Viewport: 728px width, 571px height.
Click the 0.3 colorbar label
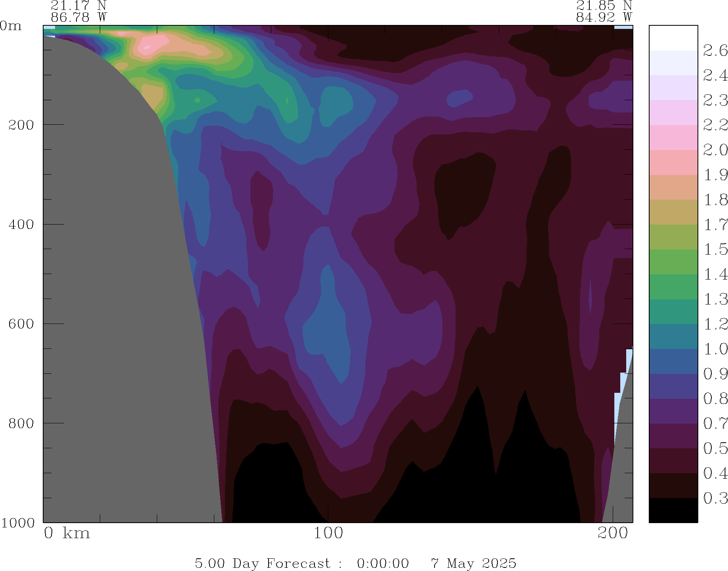(715, 498)
